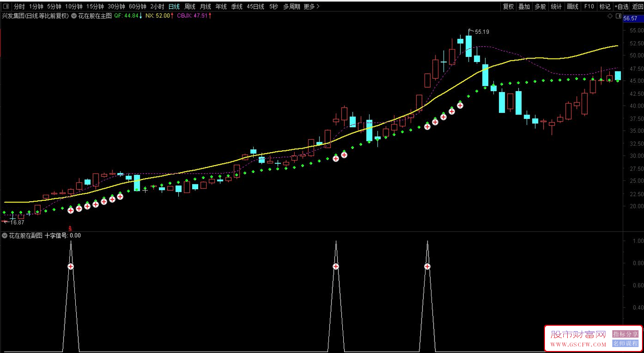Open the 花在股在主图 indicator dropdown icon
This screenshot has width=644, height=353.
[x=74, y=16]
